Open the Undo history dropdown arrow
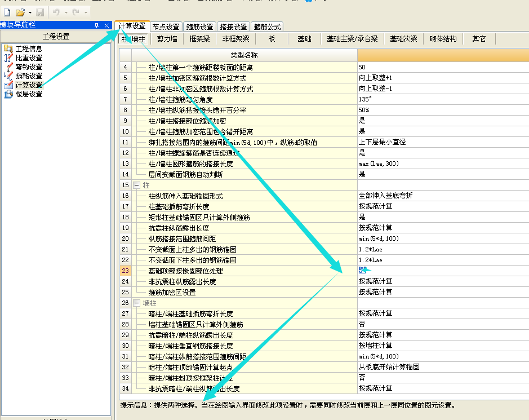This screenshot has height=420, width=529. [66, 12]
